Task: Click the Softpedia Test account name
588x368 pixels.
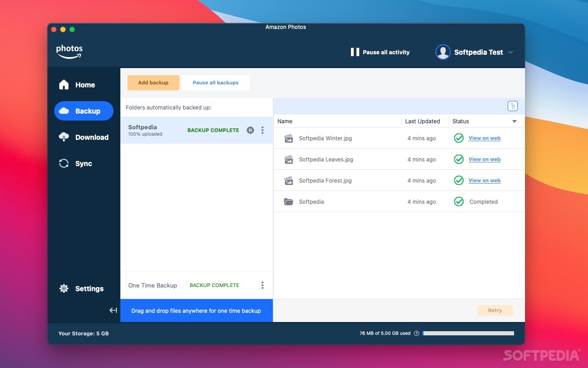Action: pyautogui.click(x=479, y=52)
